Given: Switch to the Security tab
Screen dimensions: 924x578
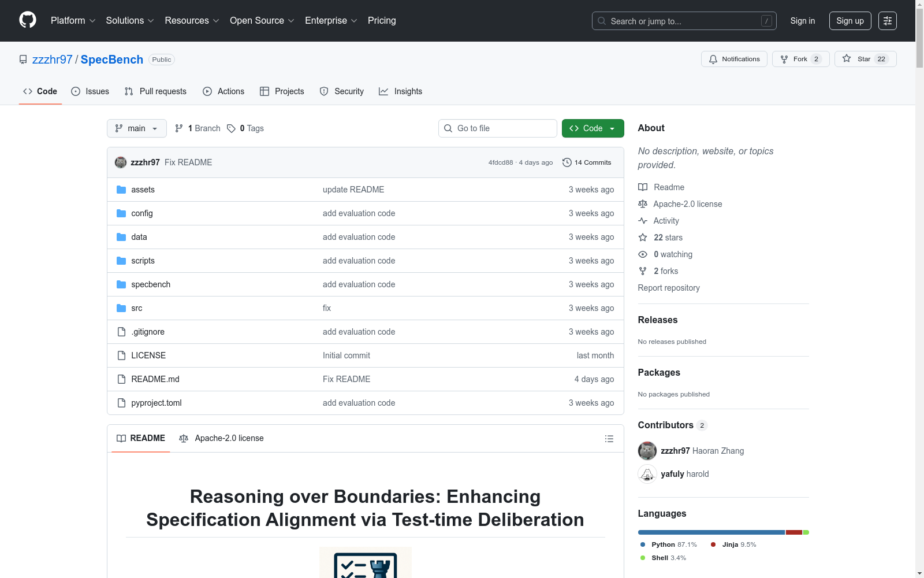Looking at the screenshot, I should pos(342,91).
